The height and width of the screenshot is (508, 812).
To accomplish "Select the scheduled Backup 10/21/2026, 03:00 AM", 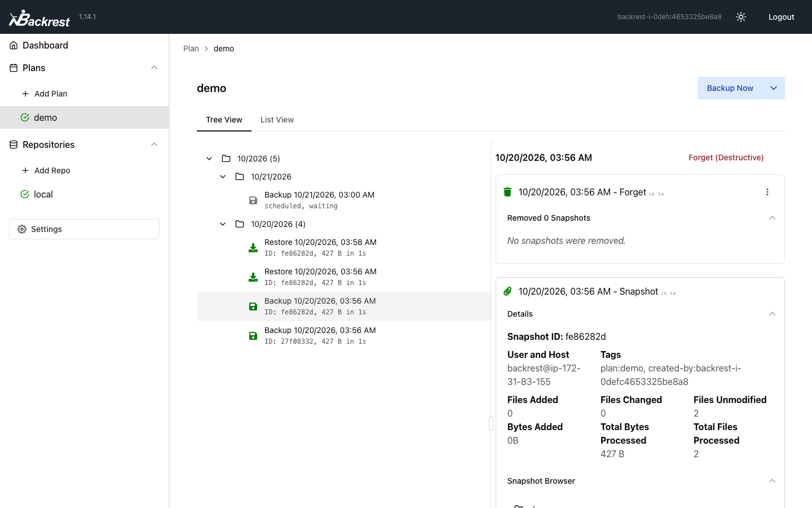I will [344, 200].
